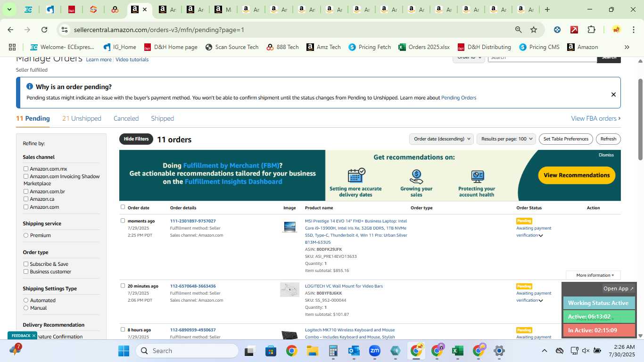Select order 112-6570648-3663436 checkbox
Screen dimensions: 644x362
(123, 286)
